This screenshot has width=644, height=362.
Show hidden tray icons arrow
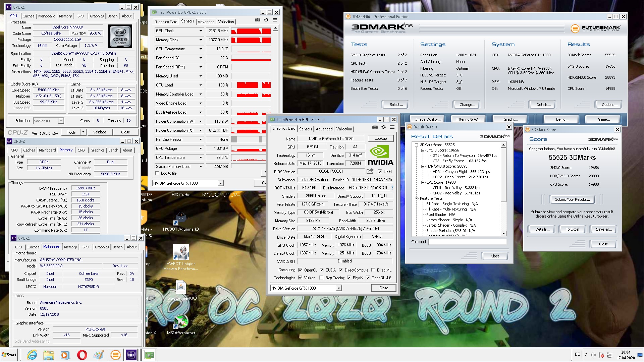586,355
